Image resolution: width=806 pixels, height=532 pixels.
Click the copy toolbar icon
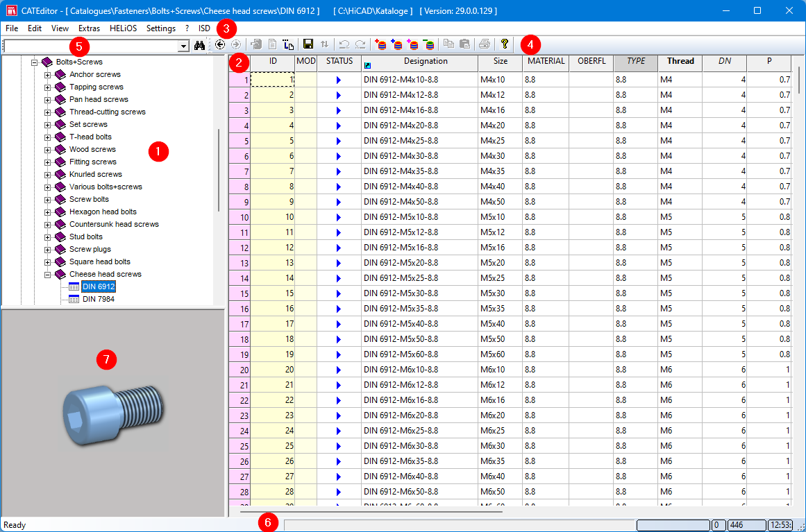click(448, 44)
